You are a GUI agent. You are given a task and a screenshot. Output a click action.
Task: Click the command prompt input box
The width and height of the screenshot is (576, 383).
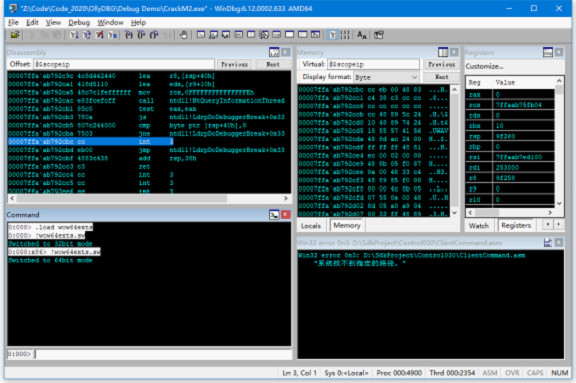[x=163, y=354]
